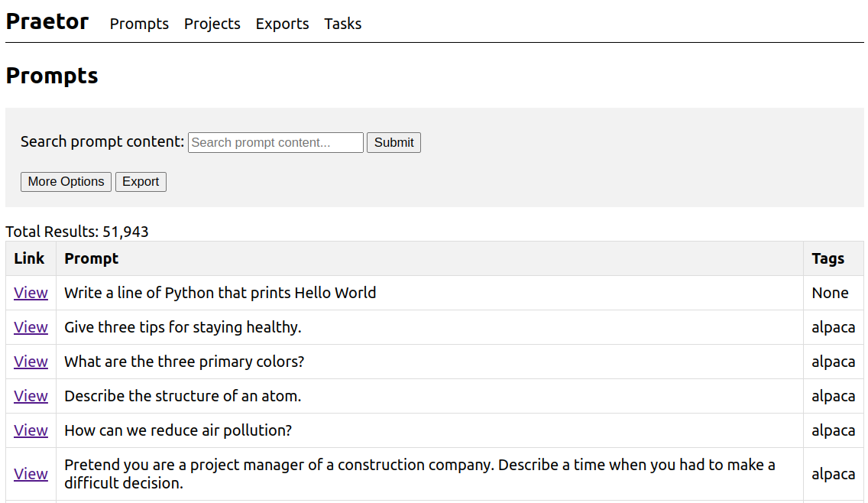868x503 pixels.
Task: Expand the More Options panel
Action: (66, 181)
